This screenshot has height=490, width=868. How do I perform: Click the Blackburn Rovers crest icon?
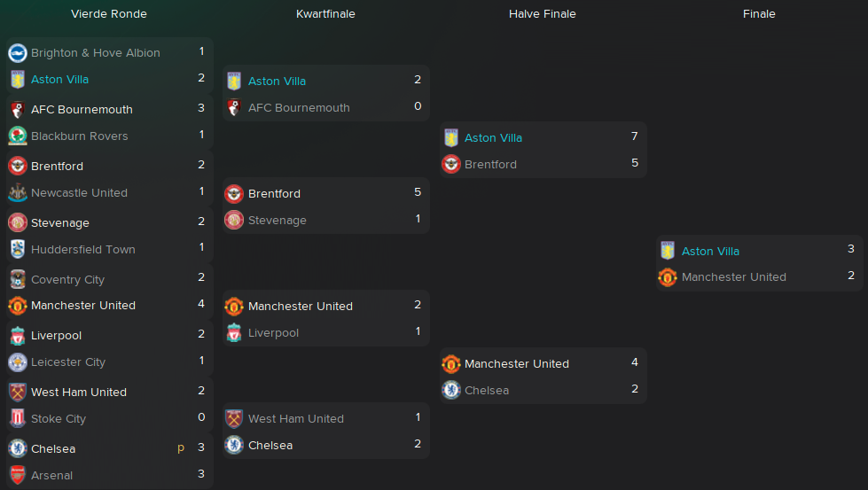[x=18, y=136]
